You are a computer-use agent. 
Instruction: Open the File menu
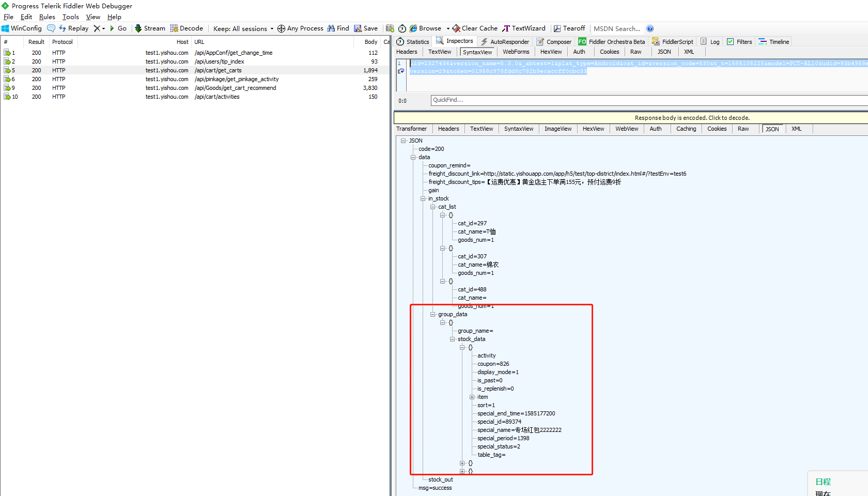tap(8, 17)
